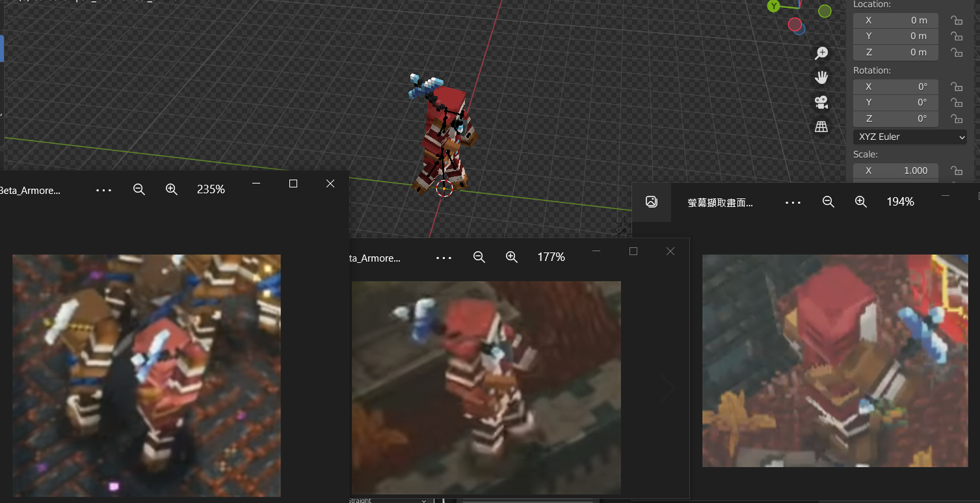Click the red X axis circle on navigation gizmo
Image resolution: width=980 pixels, height=503 pixels.
[795, 24]
